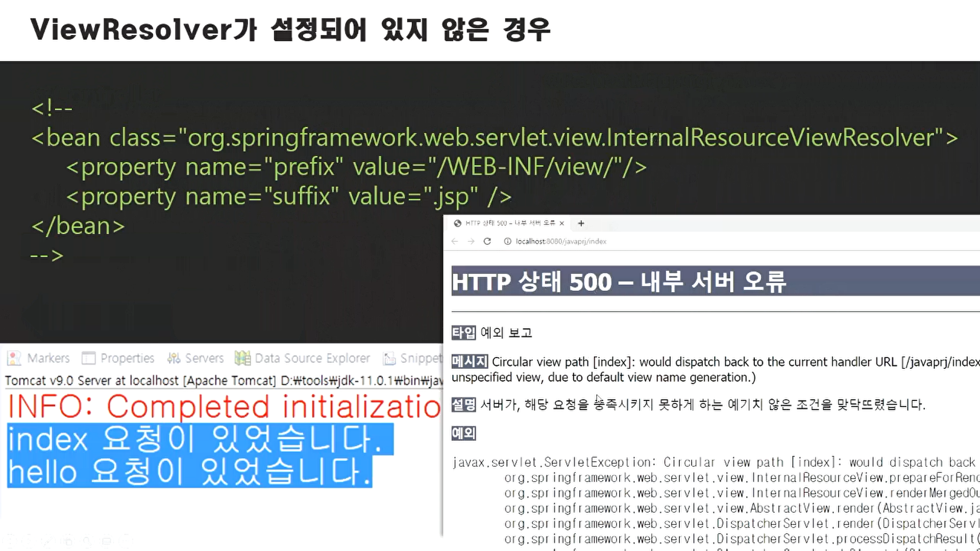Click the 'INFO: Completed initialization' console line
This screenshot has width=980, height=551.
225,407
